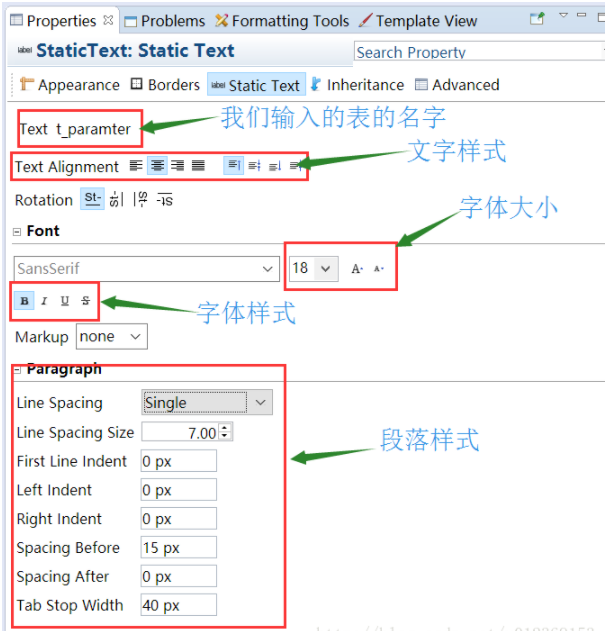Click the Right Indent field

pyautogui.click(x=179, y=519)
